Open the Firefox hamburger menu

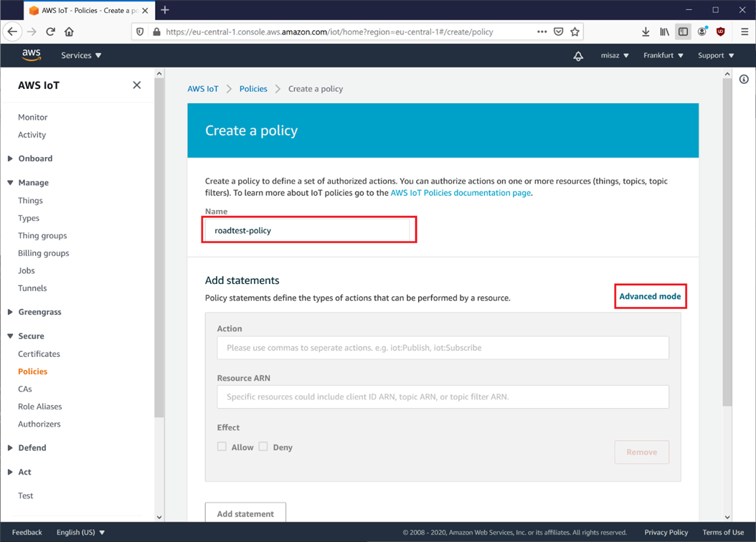click(x=745, y=32)
